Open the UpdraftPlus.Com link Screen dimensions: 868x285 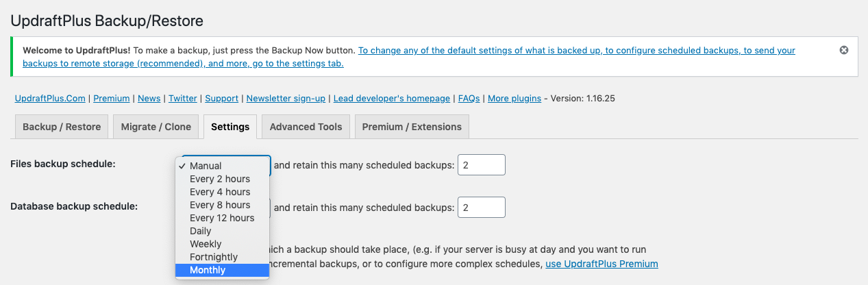pos(51,99)
